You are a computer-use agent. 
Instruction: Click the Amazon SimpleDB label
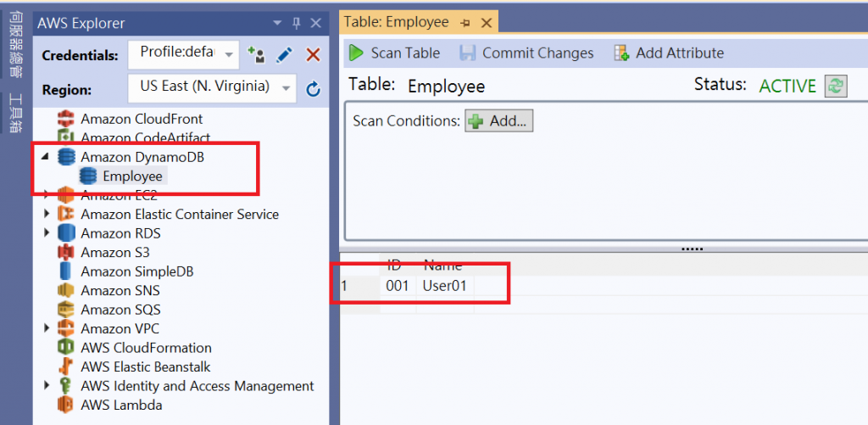(x=136, y=271)
